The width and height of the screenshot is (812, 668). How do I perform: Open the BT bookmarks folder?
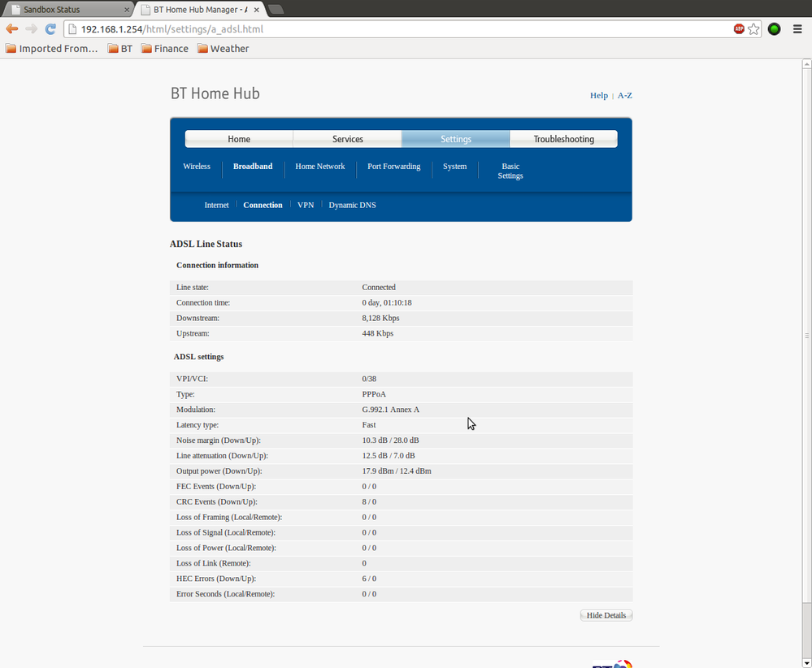120,49
